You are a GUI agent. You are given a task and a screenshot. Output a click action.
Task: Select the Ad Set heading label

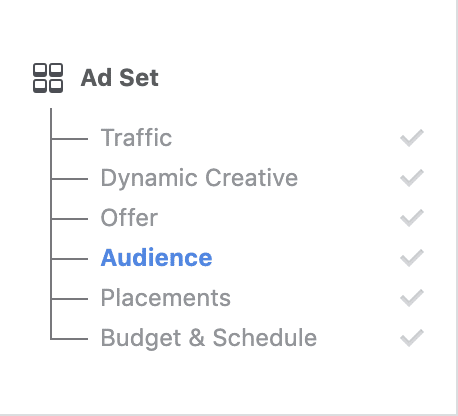[x=120, y=78]
